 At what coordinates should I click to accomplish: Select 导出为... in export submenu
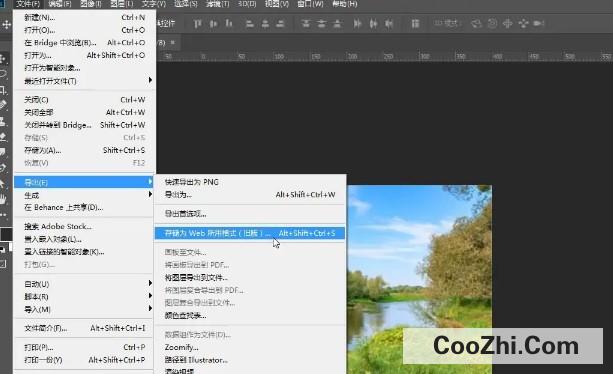point(250,195)
